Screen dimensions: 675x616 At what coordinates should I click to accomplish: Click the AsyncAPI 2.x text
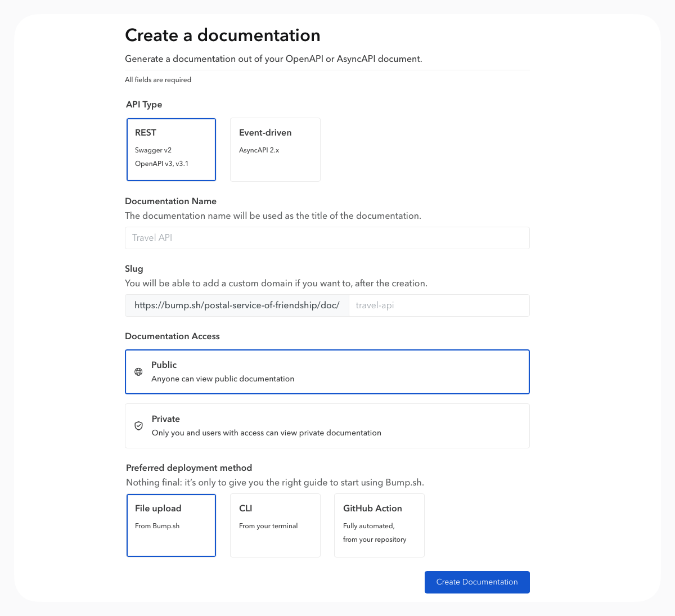(259, 150)
